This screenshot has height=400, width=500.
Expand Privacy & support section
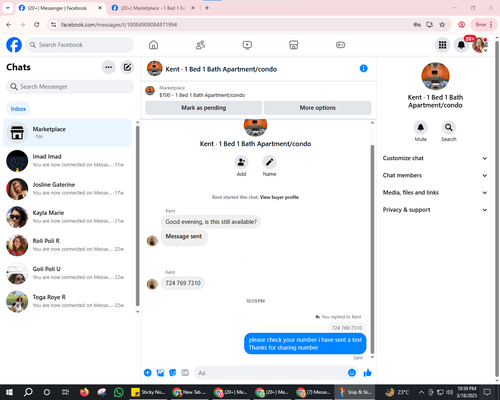click(x=435, y=210)
